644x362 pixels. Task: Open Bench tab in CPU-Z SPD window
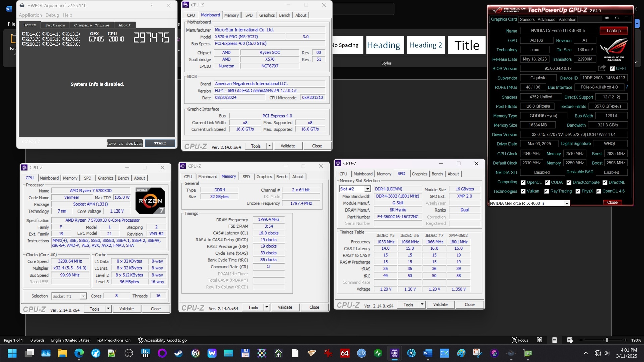tap(437, 174)
